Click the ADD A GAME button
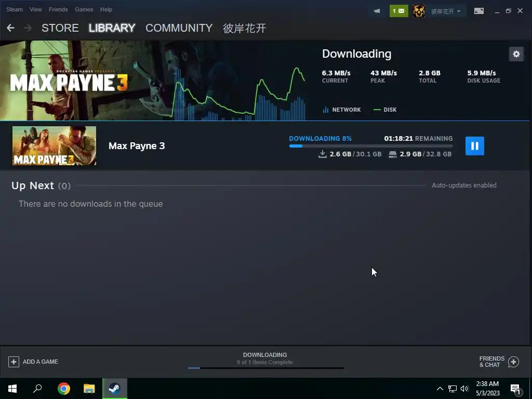 (x=33, y=362)
